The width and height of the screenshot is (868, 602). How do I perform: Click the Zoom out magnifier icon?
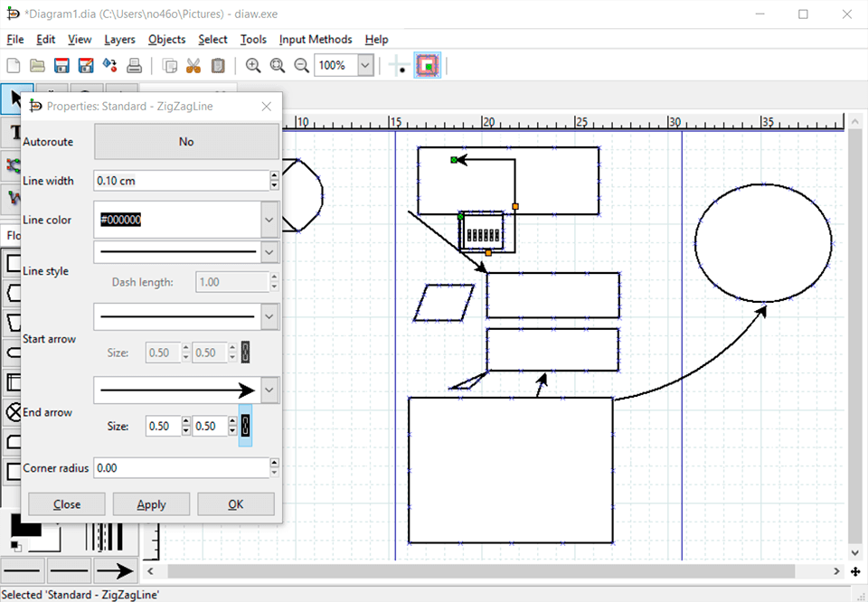click(301, 65)
